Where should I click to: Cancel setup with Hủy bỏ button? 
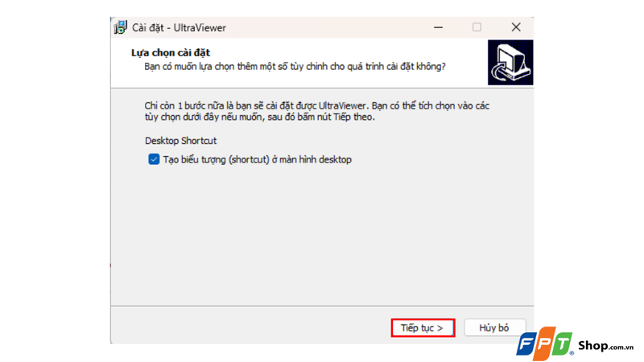(494, 328)
